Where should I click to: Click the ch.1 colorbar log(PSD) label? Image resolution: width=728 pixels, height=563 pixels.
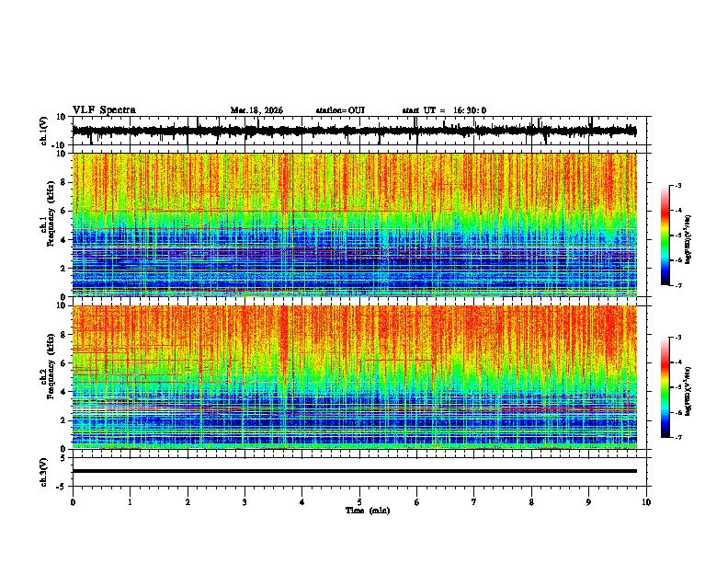click(x=688, y=240)
